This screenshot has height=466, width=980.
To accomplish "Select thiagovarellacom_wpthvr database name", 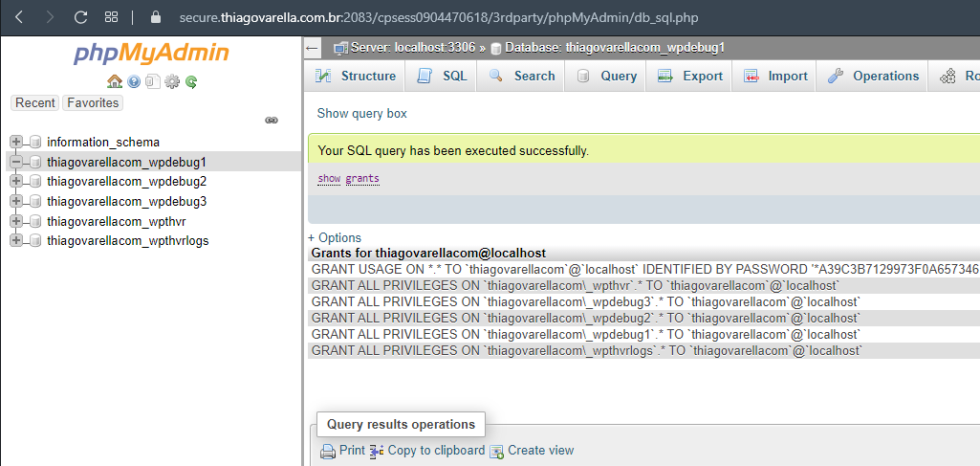I will coord(117,221).
